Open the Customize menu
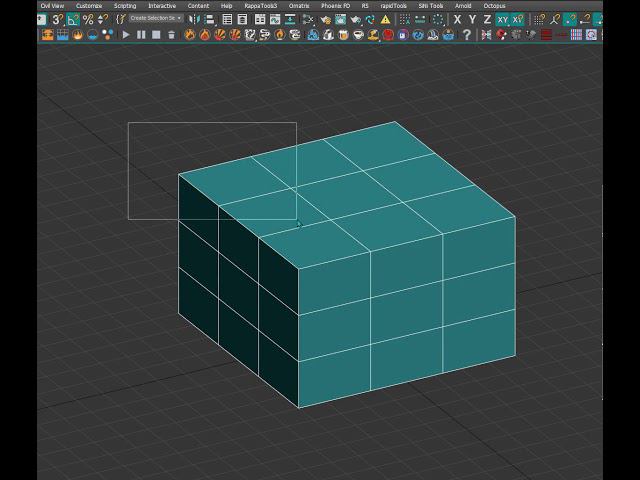640x480 pixels. point(89,6)
